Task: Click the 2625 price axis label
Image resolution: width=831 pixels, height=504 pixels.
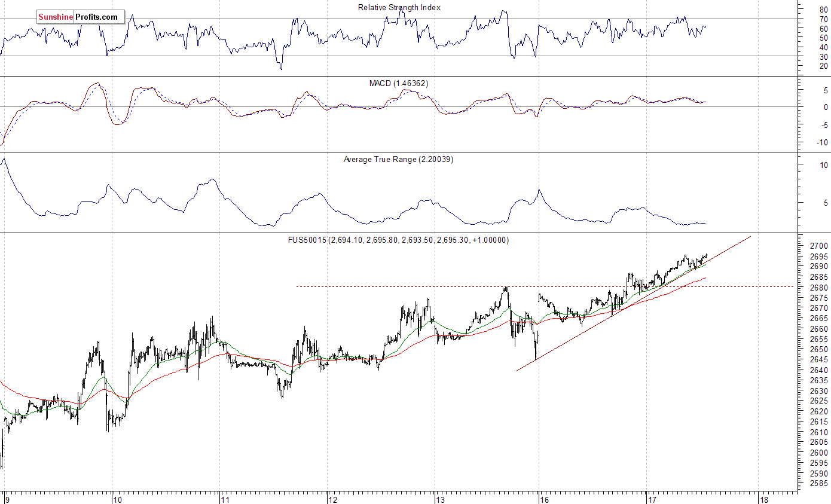Action: [819, 401]
